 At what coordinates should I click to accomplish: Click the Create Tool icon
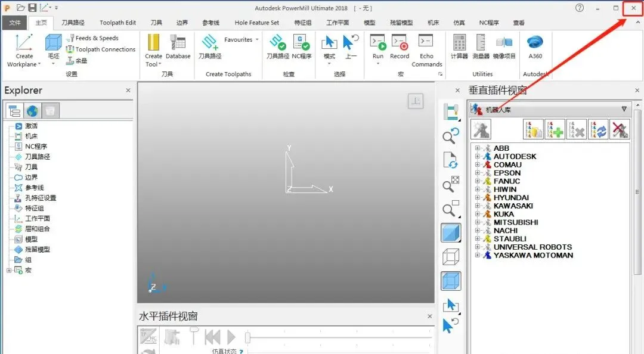click(x=153, y=43)
